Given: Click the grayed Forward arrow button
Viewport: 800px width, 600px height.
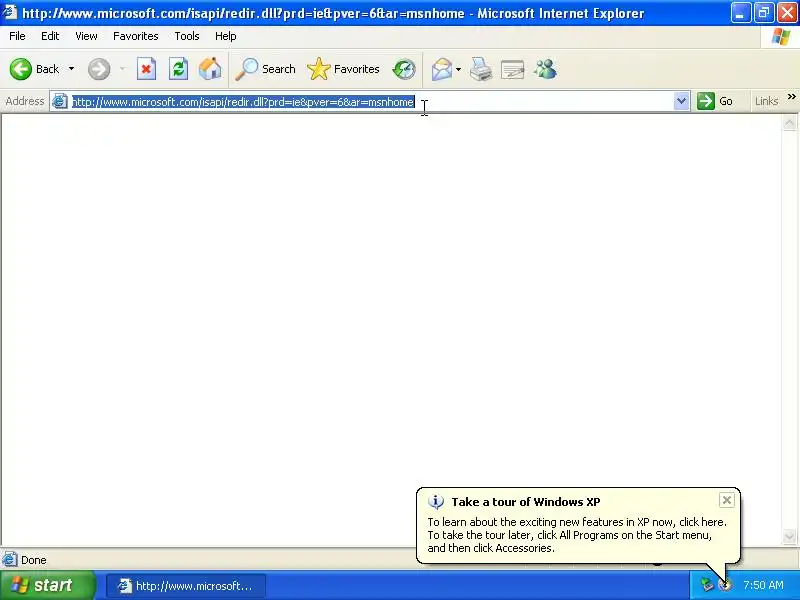Looking at the screenshot, I should (98, 69).
